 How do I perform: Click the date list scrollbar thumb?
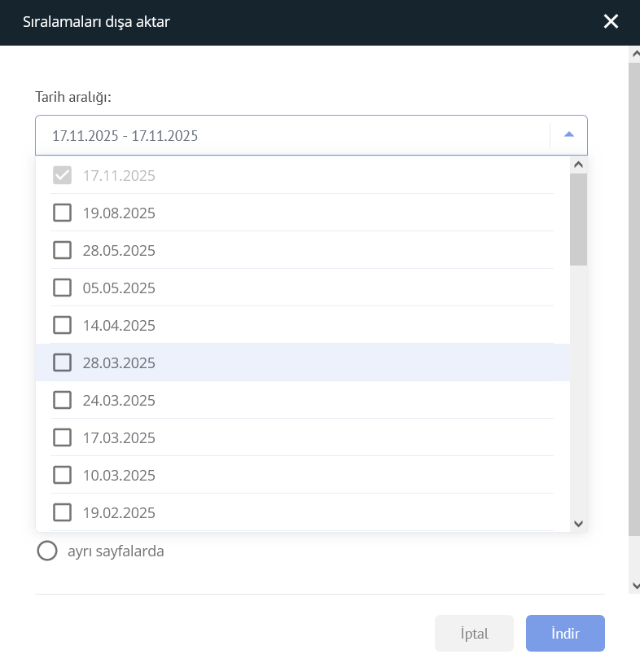pos(578,218)
